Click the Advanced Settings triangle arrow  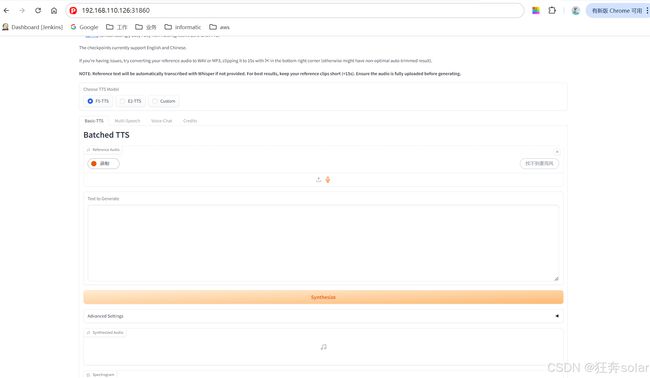tap(557, 316)
